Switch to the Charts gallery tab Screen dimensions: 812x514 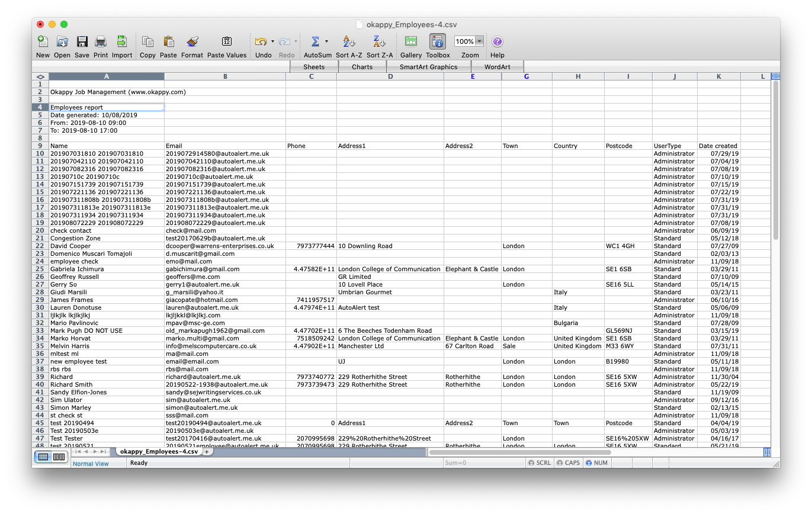pos(362,66)
